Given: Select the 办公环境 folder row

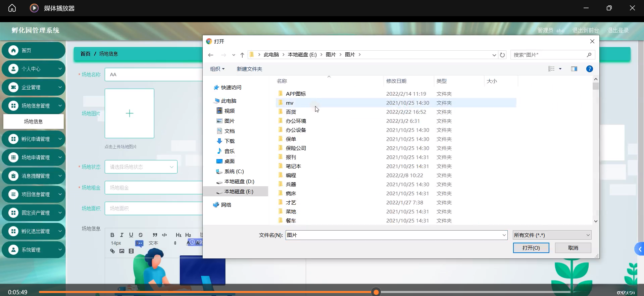Looking at the screenshot, I should (396, 121).
